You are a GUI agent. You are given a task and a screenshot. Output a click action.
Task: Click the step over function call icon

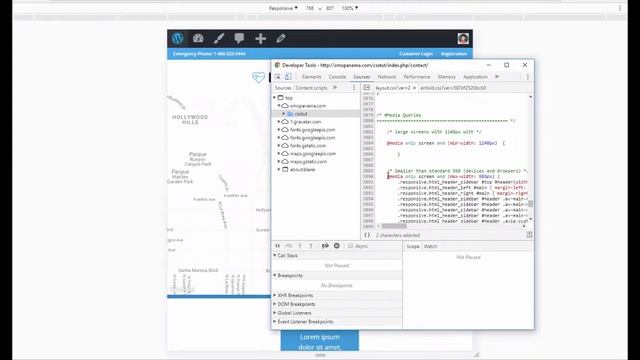tap(289, 246)
